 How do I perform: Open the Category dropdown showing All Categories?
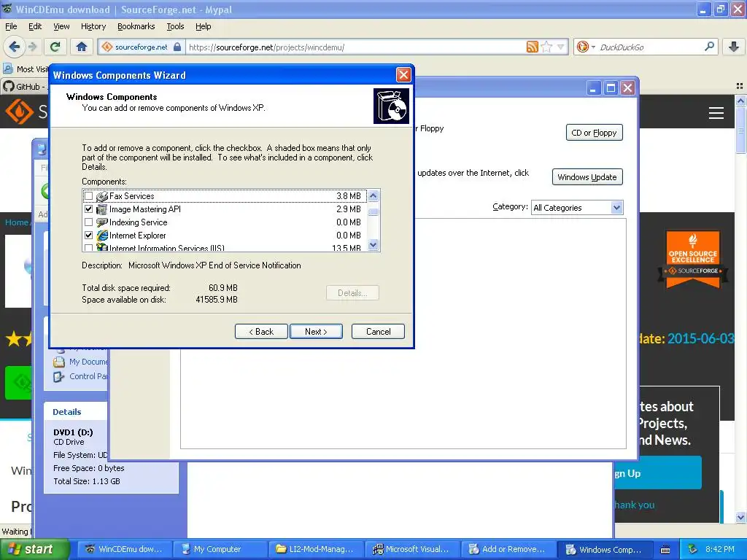tap(577, 208)
